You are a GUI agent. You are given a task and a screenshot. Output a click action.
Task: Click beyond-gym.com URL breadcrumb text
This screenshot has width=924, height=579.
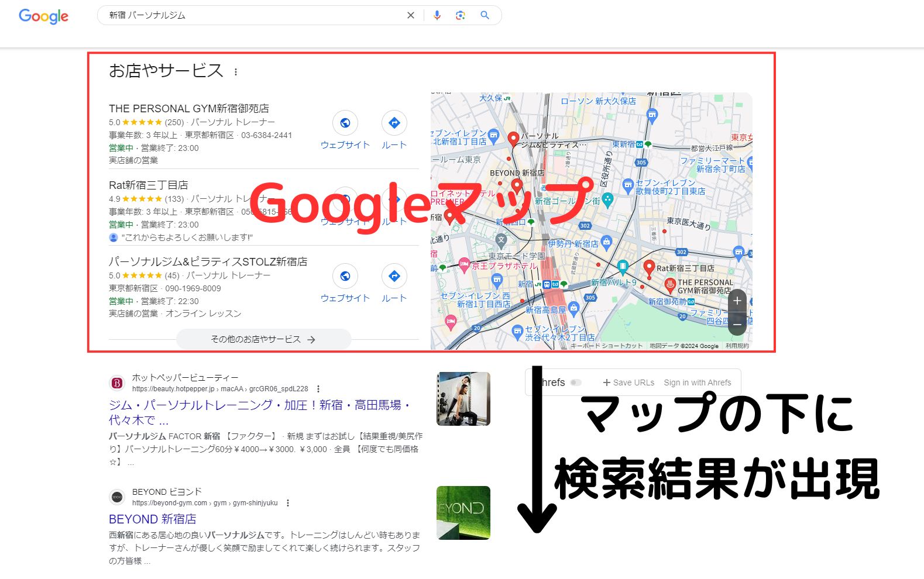[205, 503]
